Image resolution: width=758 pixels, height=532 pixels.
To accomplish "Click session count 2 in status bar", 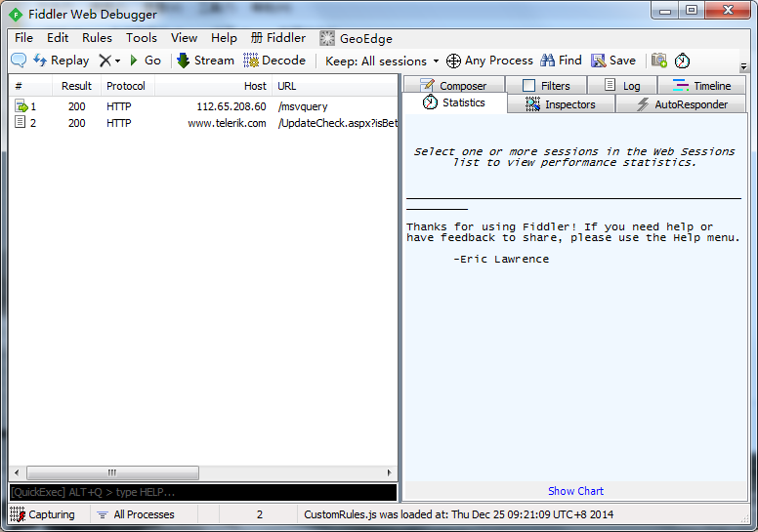I will tap(260, 514).
